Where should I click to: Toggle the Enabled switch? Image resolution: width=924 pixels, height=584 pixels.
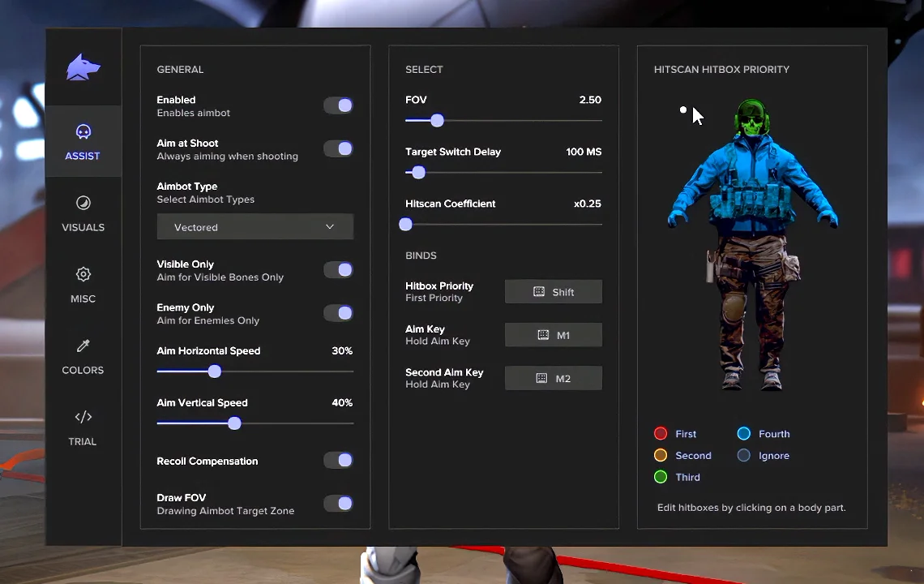point(338,105)
